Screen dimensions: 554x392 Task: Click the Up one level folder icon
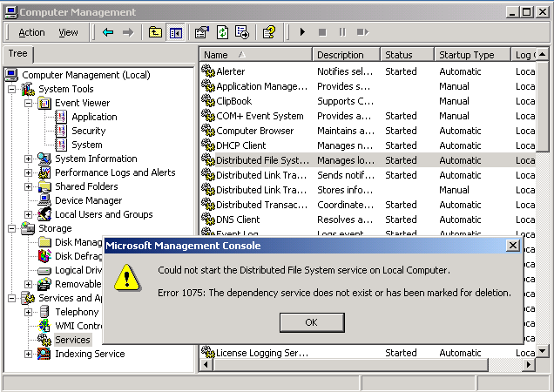coord(155,32)
